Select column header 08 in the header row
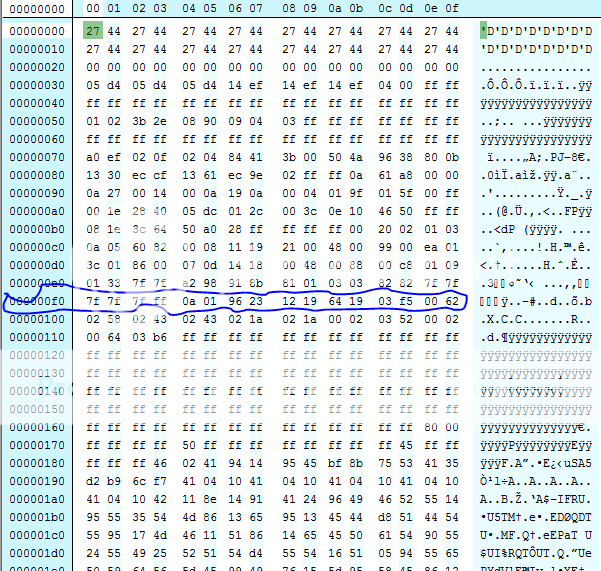Viewport: 601px width, 571px height. point(289,9)
